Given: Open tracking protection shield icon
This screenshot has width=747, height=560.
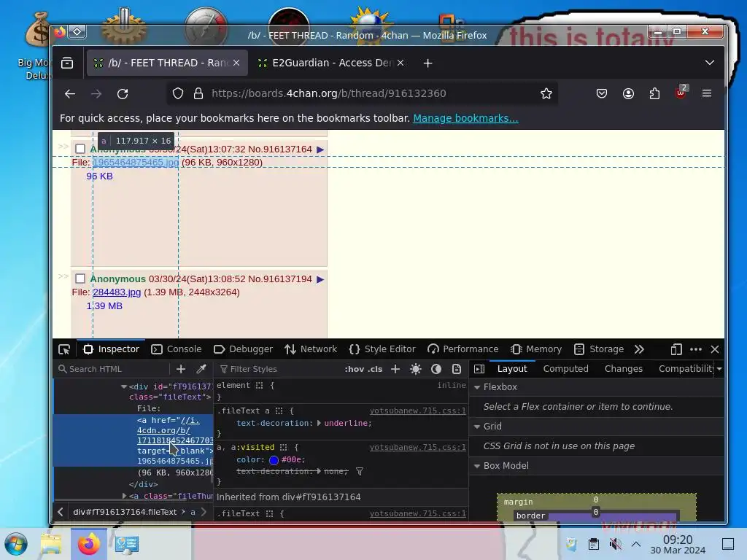Looking at the screenshot, I should (x=178, y=94).
